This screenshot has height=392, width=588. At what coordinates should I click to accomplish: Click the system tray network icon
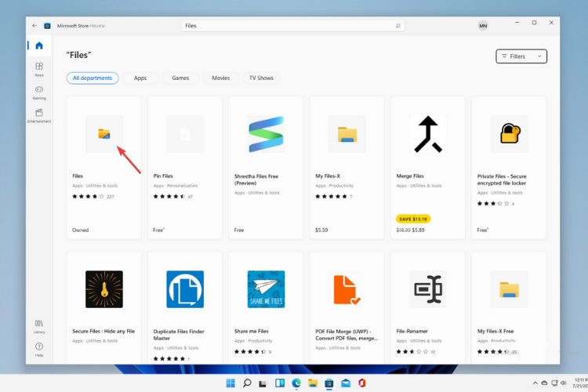554,383
